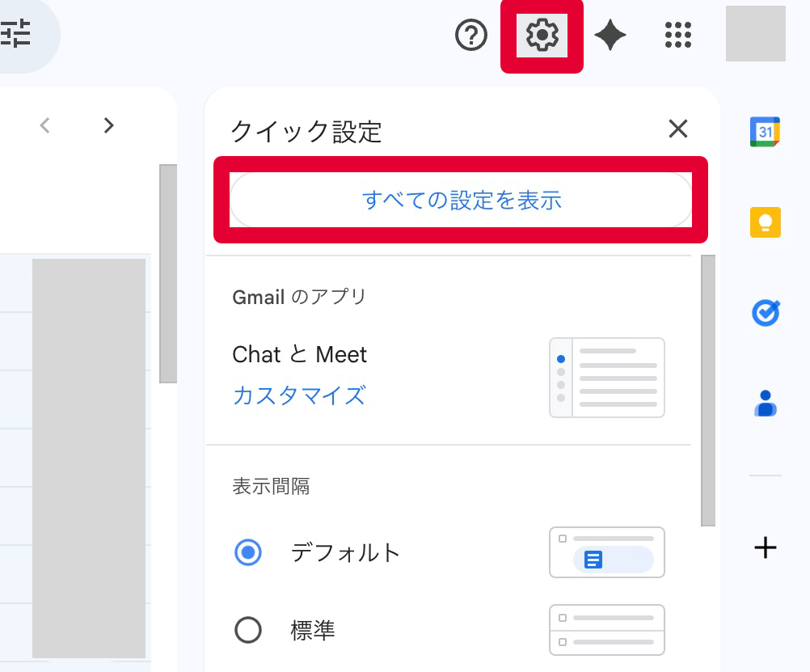Open the Gemini sparkle icon
This screenshot has height=672, width=810.
(610, 35)
